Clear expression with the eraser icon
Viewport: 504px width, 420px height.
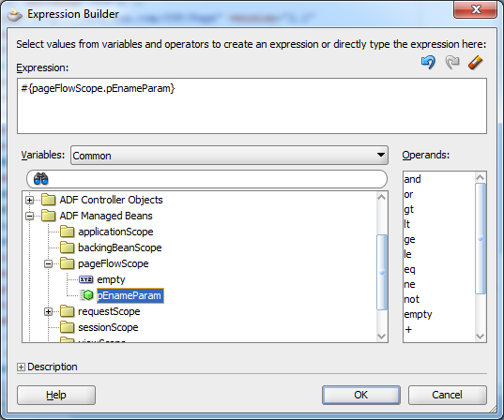pos(476,62)
